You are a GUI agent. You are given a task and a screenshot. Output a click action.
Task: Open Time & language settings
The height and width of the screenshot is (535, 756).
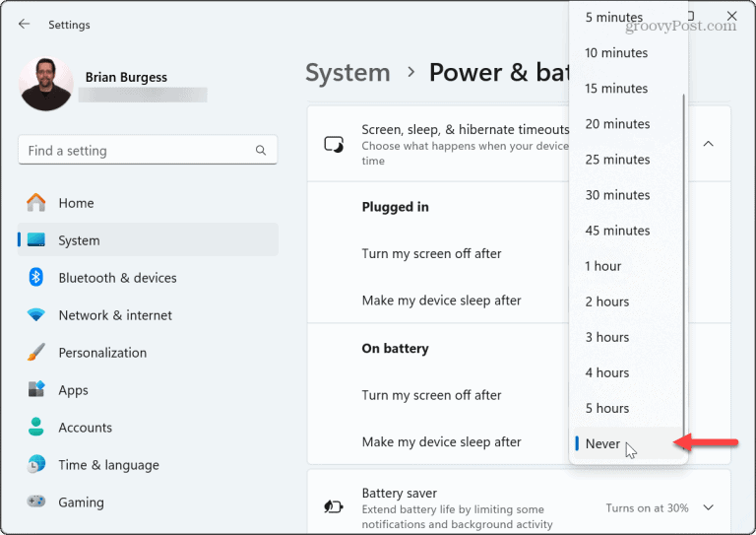coord(148,465)
